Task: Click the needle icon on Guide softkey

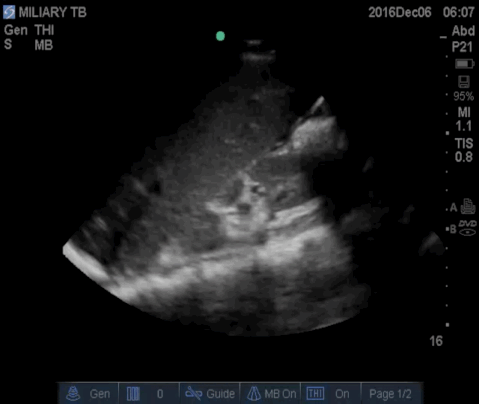Action: [x=194, y=393]
